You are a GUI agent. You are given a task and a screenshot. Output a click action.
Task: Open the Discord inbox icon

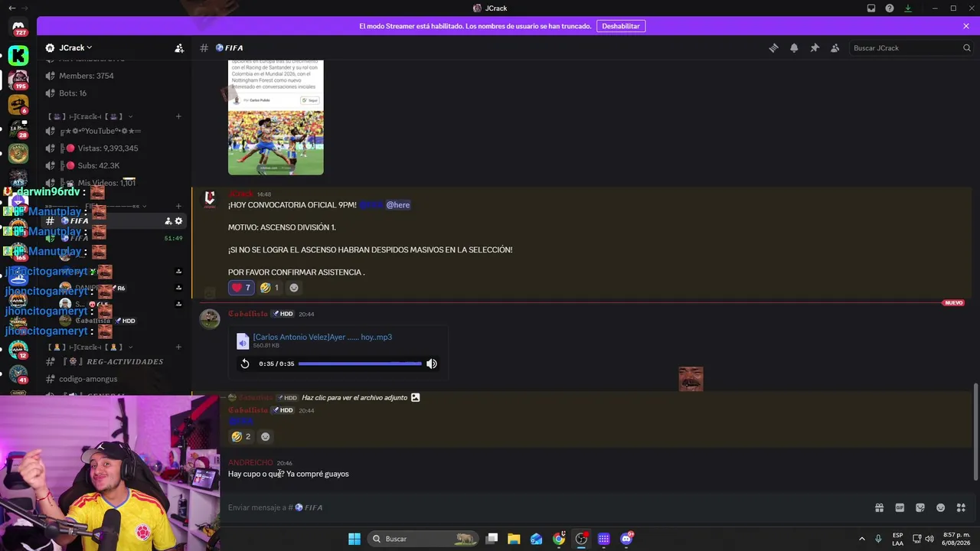pos(871,8)
